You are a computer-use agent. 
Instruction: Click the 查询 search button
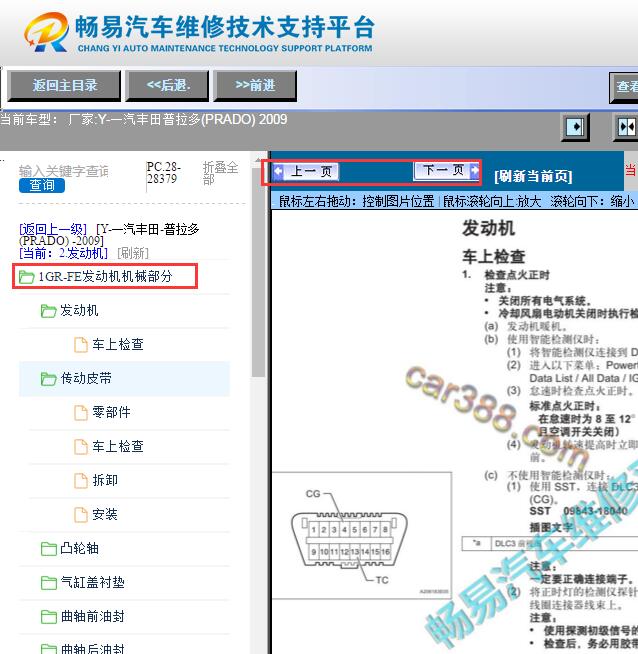[x=42, y=185]
